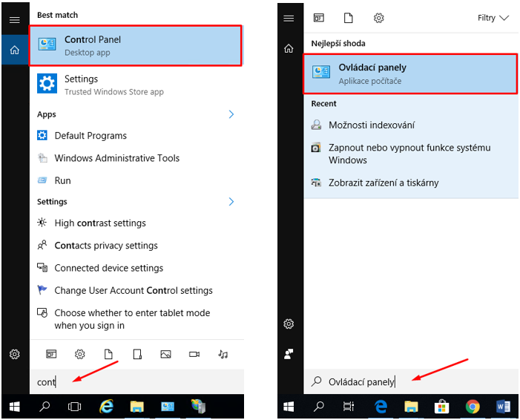Launch the Run app result

point(136,180)
